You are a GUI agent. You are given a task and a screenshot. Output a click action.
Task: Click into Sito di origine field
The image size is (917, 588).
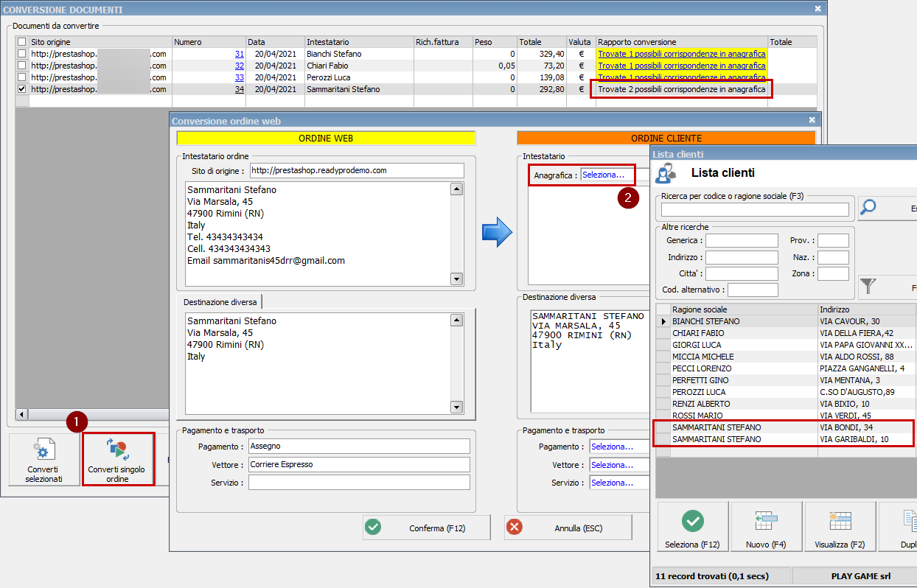356,170
